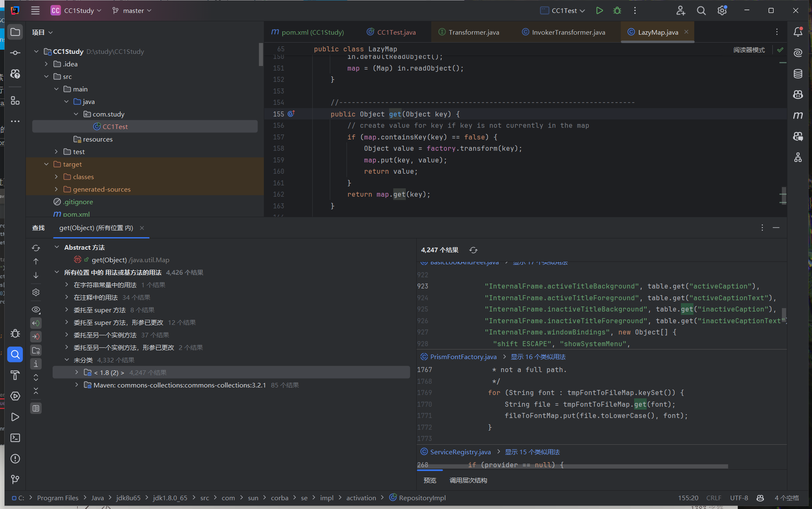The height and width of the screenshot is (509, 812).
Task: Switch to the CC1Test.java tab
Action: [x=392, y=32]
